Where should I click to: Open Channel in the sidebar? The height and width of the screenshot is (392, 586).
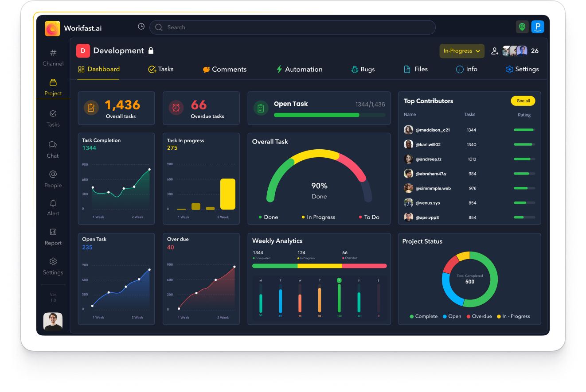pos(53,58)
